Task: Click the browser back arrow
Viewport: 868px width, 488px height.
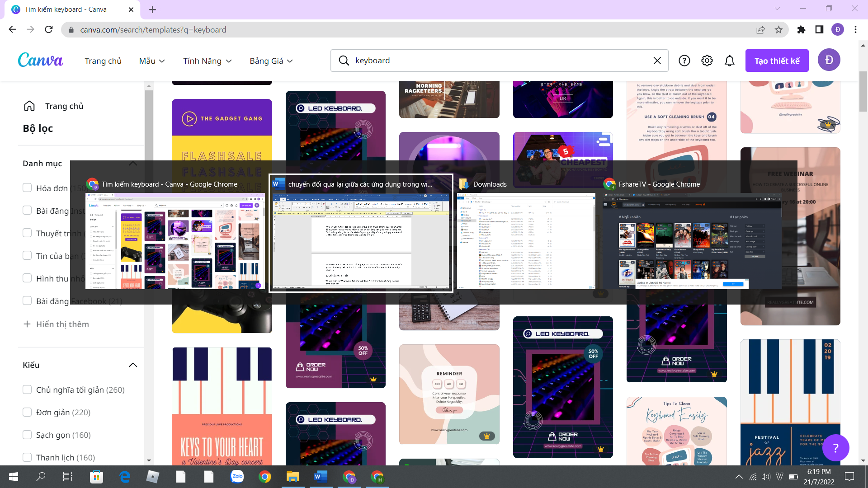Action: [x=12, y=29]
